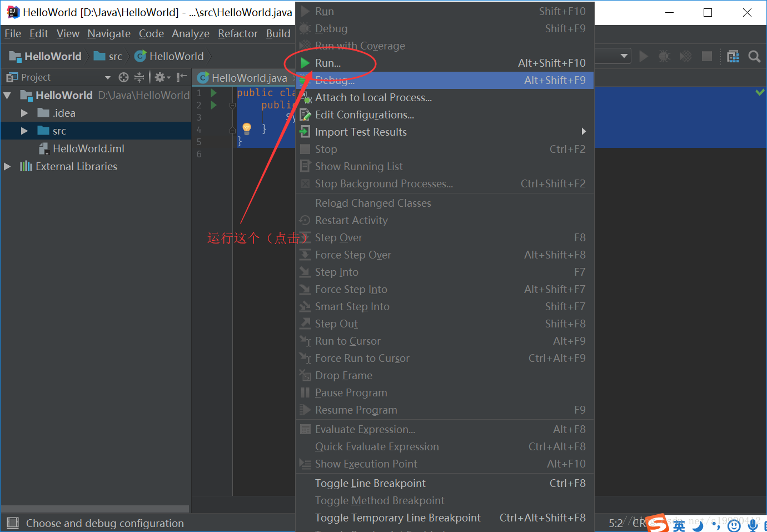Select the .idea folder row
Screen dimensions: 767x532
pos(96,113)
